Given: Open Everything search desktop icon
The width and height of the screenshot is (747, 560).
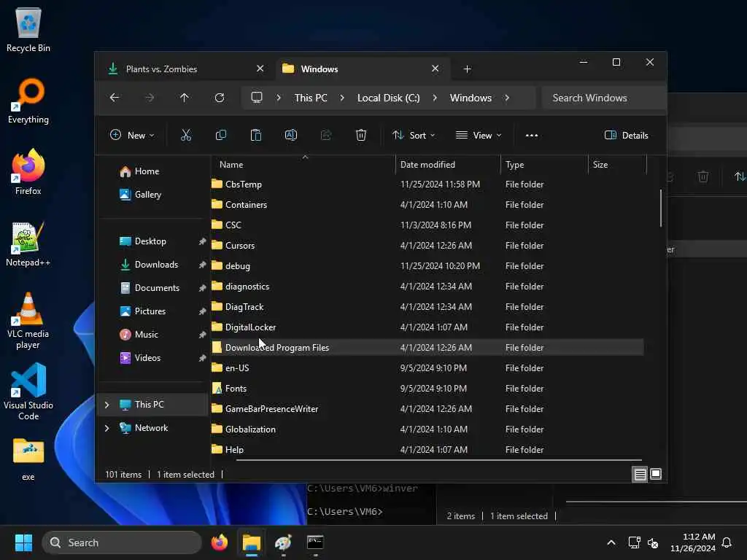Looking at the screenshot, I should tap(28, 101).
